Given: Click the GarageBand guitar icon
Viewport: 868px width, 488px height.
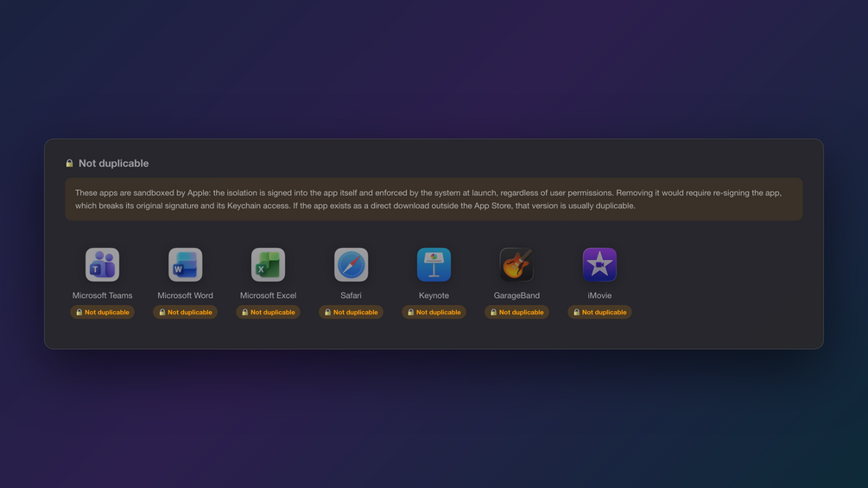Looking at the screenshot, I should [x=516, y=264].
